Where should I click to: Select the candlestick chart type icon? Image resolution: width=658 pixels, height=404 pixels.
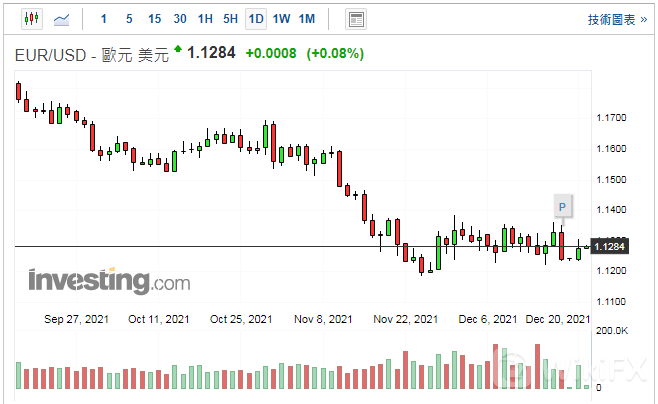[x=31, y=19]
